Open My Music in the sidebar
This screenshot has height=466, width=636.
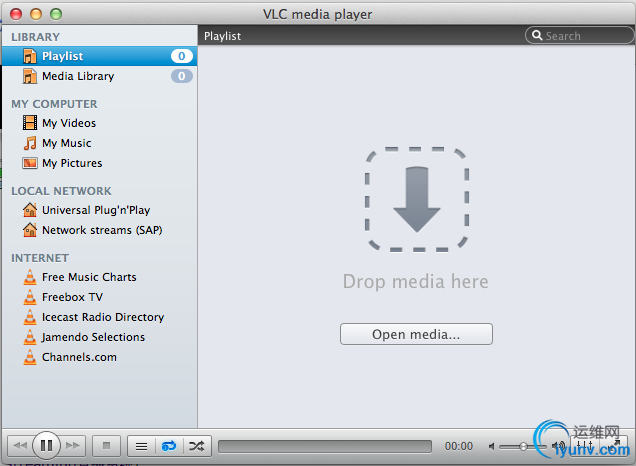click(x=67, y=143)
